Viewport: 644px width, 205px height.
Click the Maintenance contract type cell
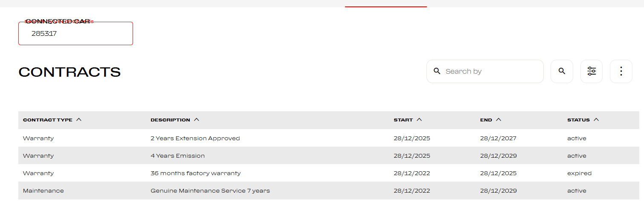click(43, 191)
